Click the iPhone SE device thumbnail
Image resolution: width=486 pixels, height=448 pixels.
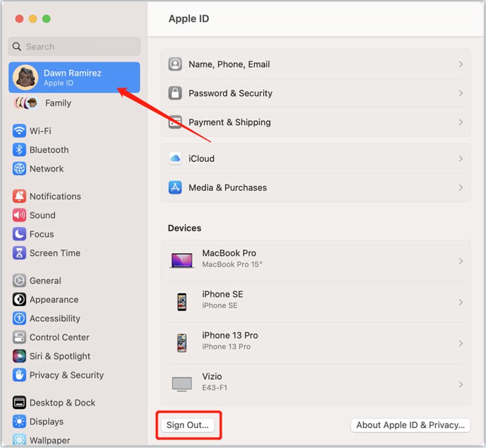[182, 302]
